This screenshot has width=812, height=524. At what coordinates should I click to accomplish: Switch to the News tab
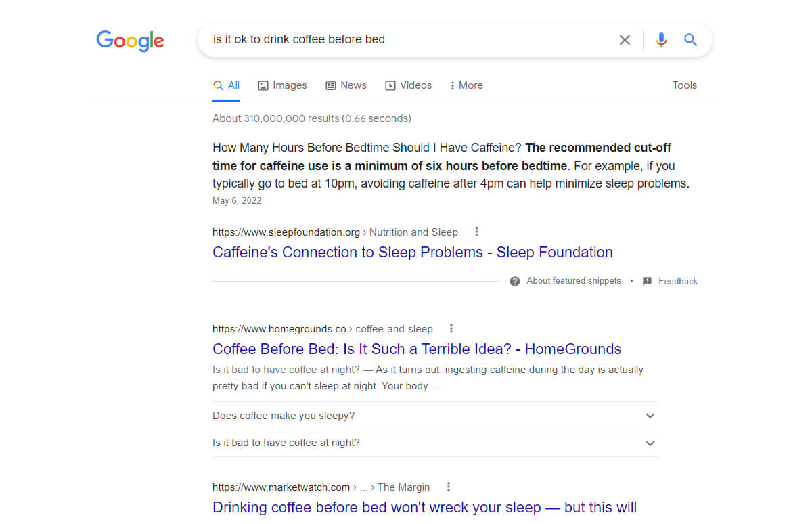coord(346,85)
